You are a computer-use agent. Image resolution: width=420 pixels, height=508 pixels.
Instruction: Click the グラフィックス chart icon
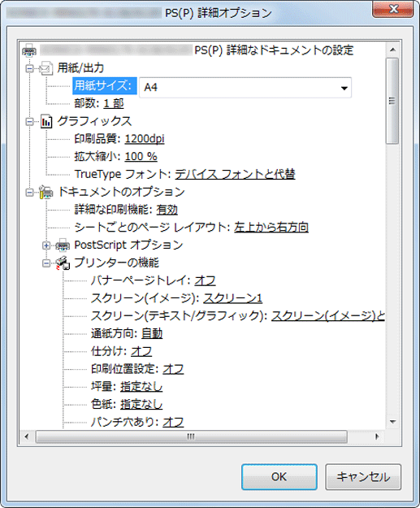(x=46, y=121)
